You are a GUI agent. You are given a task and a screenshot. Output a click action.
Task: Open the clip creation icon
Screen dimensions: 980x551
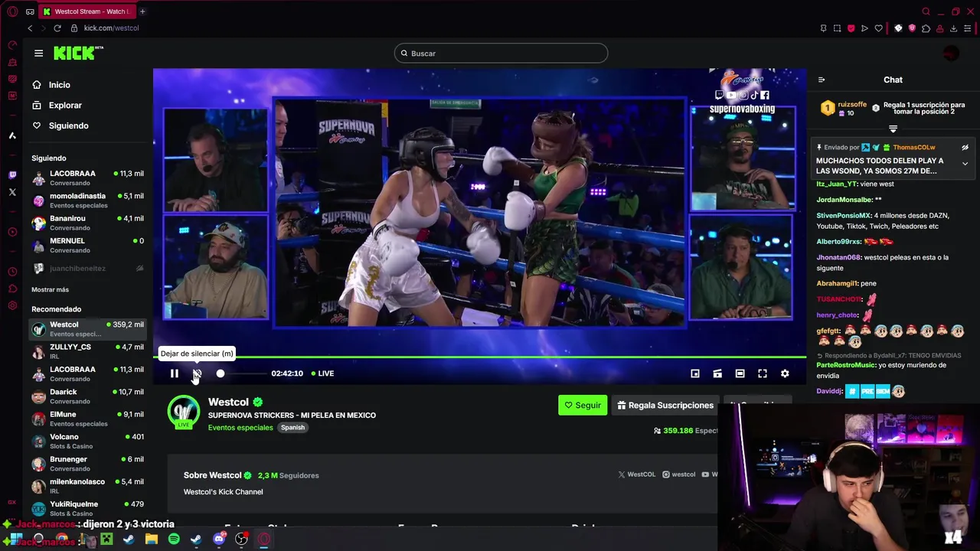click(717, 373)
